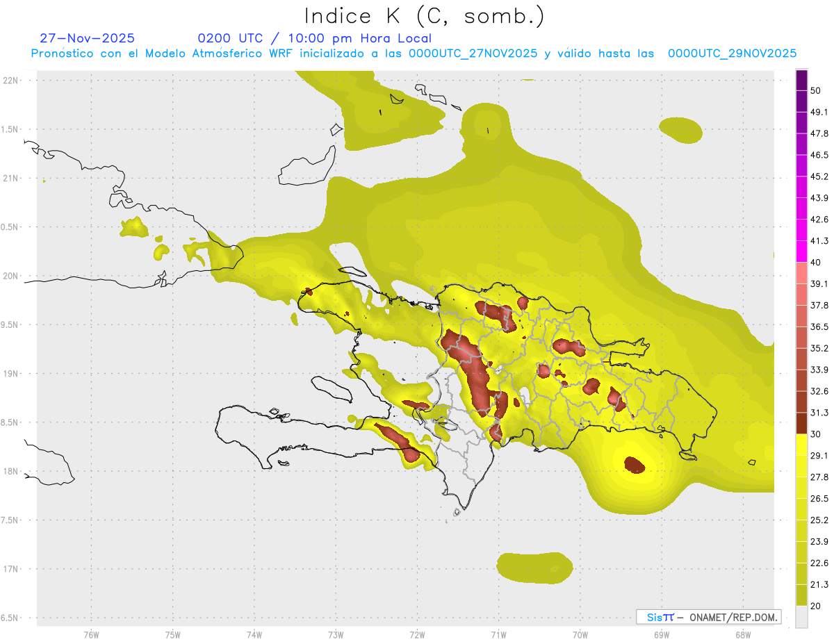Click the colorbar value '32.6'

819,391
